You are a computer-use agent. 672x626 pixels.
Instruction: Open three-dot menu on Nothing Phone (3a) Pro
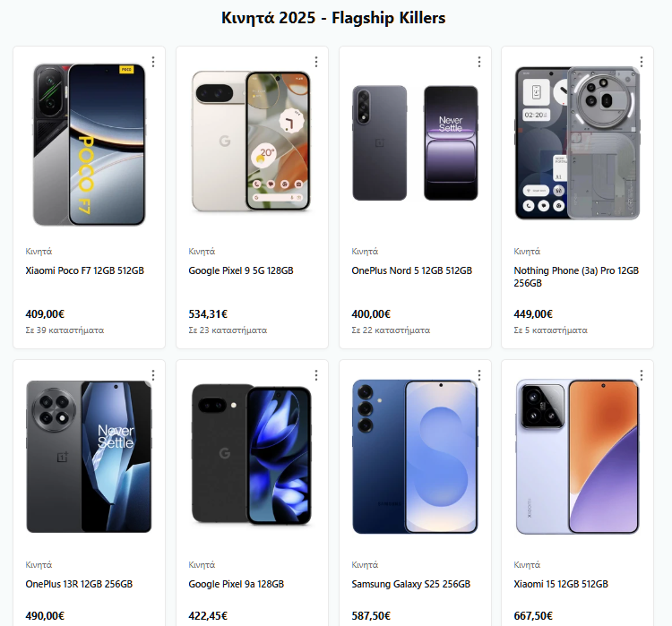coord(642,62)
